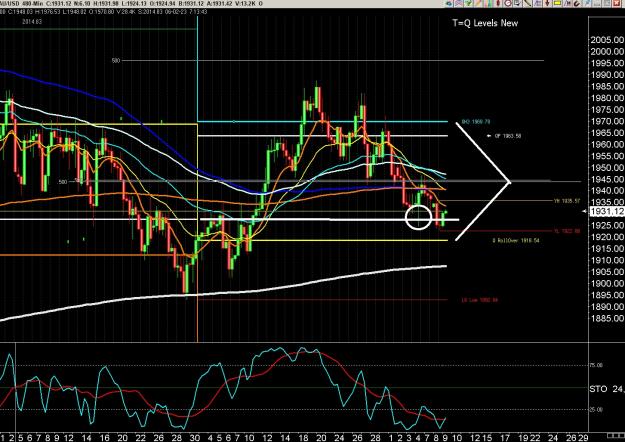Click the 'OP 1963.58' label with arrow
Image resolution: width=625 pixels, height=442 pixels.
[x=504, y=136]
